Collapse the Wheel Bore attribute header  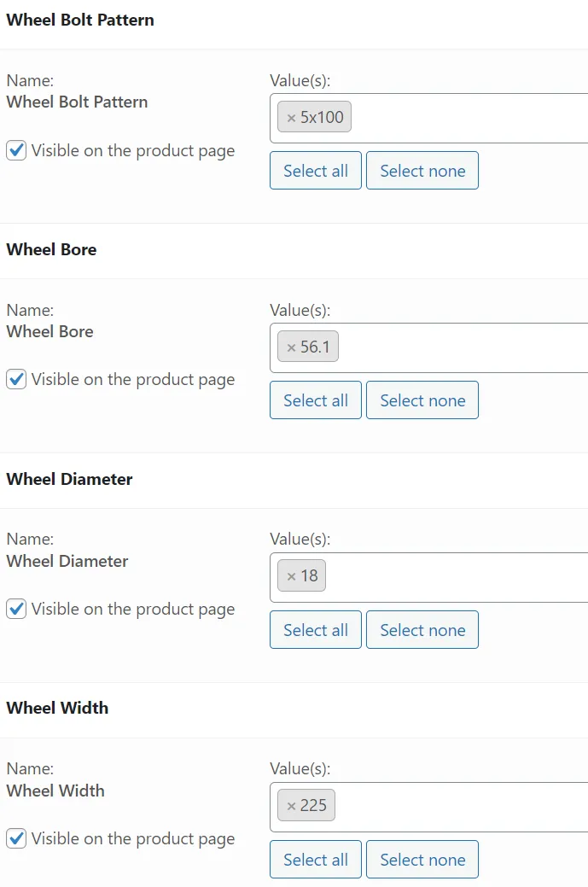pyautogui.click(x=51, y=249)
